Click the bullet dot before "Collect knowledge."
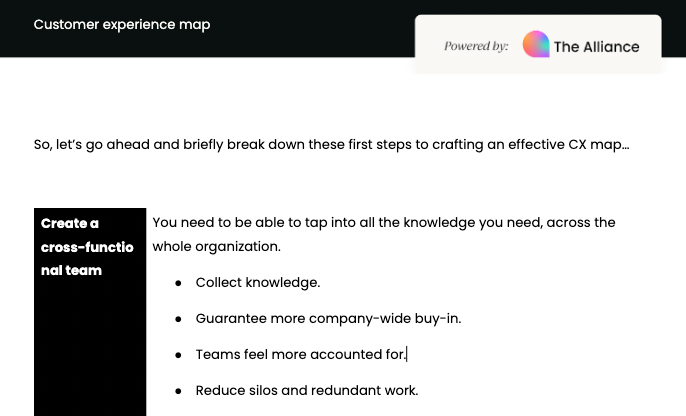Viewport: 686px width, 416px height. (178, 283)
